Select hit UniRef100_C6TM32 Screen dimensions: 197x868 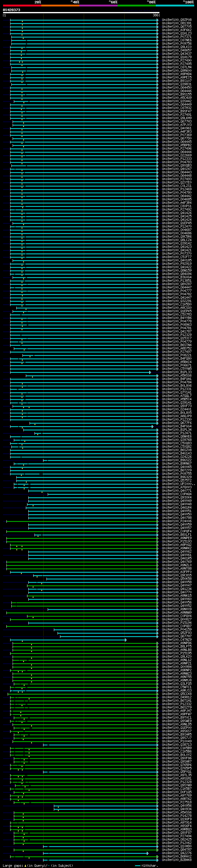pos(177,108)
